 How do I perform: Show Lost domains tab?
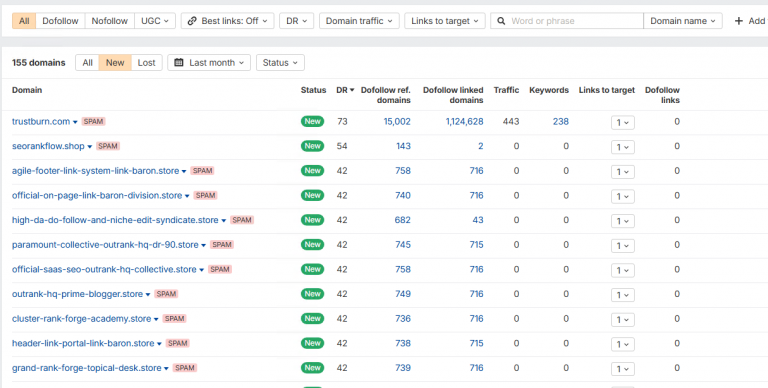click(x=146, y=63)
